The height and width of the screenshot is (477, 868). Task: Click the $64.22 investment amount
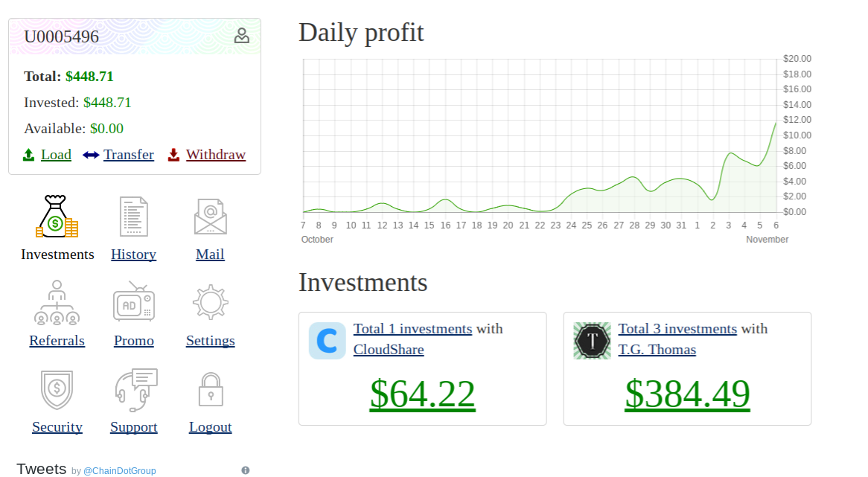pyautogui.click(x=422, y=394)
